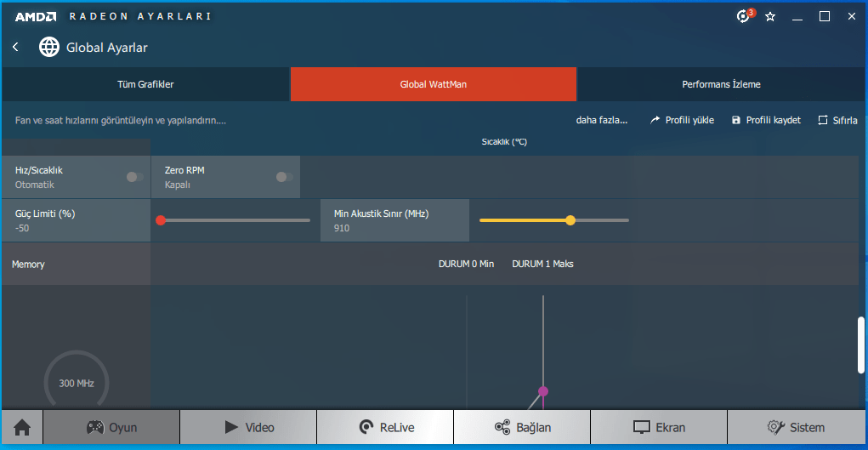Click Sıfırla to reset settings
868x450 pixels.
click(x=838, y=120)
